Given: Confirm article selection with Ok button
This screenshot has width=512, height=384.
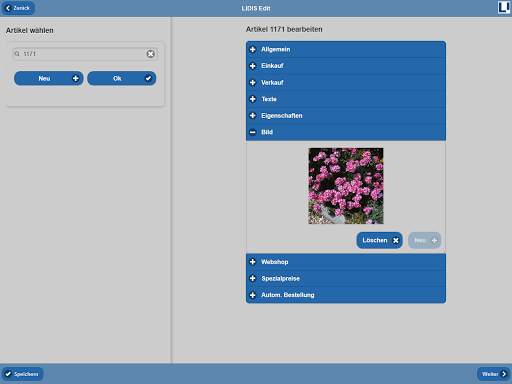Looking at the screenshot, I should [x=122, y=78].
